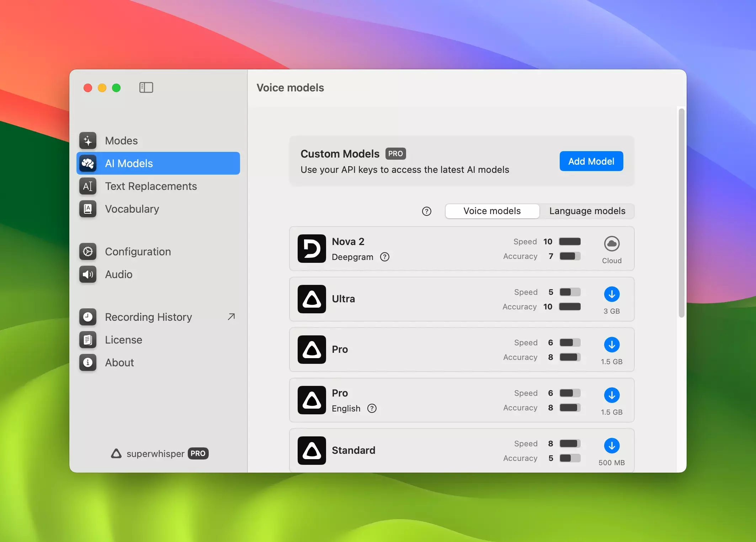Open Audio settings
756x542 pixels.
pos(118,275)
